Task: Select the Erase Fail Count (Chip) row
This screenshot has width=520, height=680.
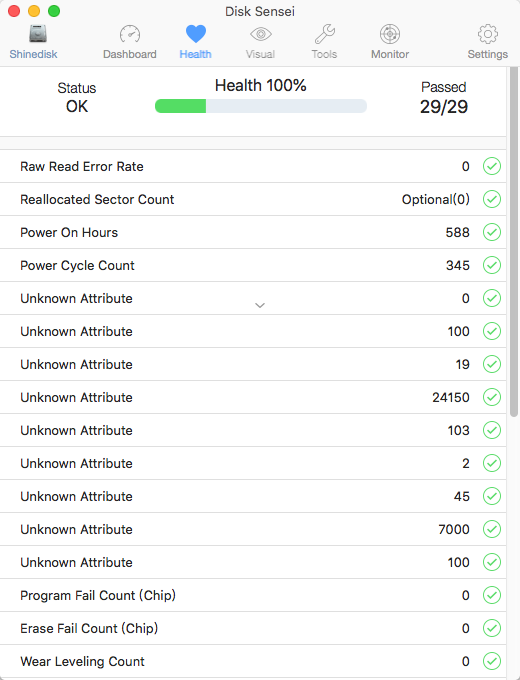Action: click(253, 628)
